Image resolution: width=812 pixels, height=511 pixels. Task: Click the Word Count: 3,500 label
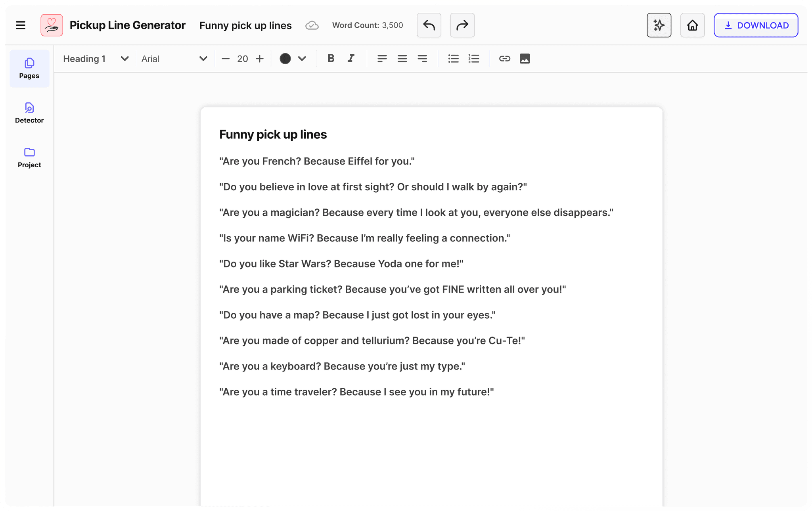368,25
